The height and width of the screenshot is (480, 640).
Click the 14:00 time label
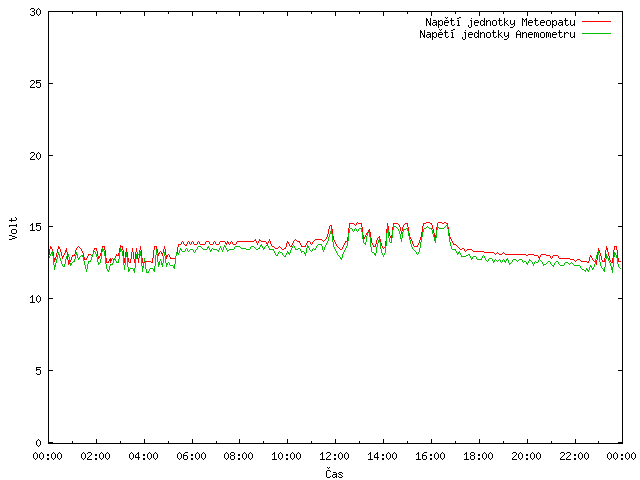point(382,456)
